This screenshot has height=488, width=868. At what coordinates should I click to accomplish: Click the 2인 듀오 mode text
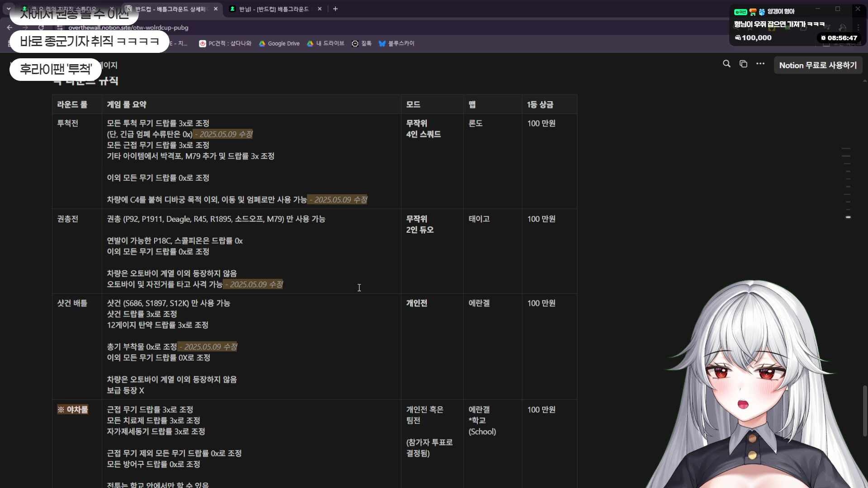420,230
